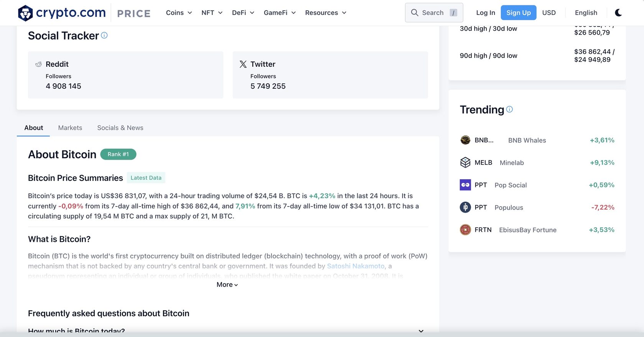Click the Sign Up button
The width and height of the screenshot is (644, 337).
(518, 12)
